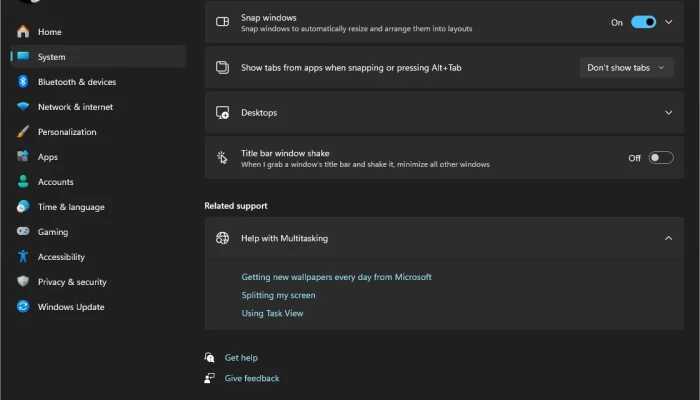Click Help with Multitasking label

[284, 238]
